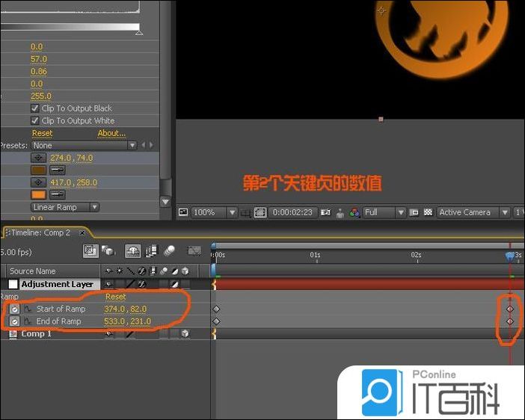This screenshot has width=525, height=420.
Task: Enable the Frame Blending timeline button
Action: click(x=151, y=250)
